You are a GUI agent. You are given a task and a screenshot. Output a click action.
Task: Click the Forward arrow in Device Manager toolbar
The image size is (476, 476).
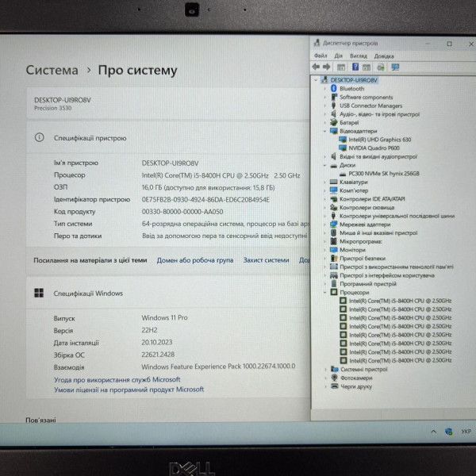[x=326, y=67]
